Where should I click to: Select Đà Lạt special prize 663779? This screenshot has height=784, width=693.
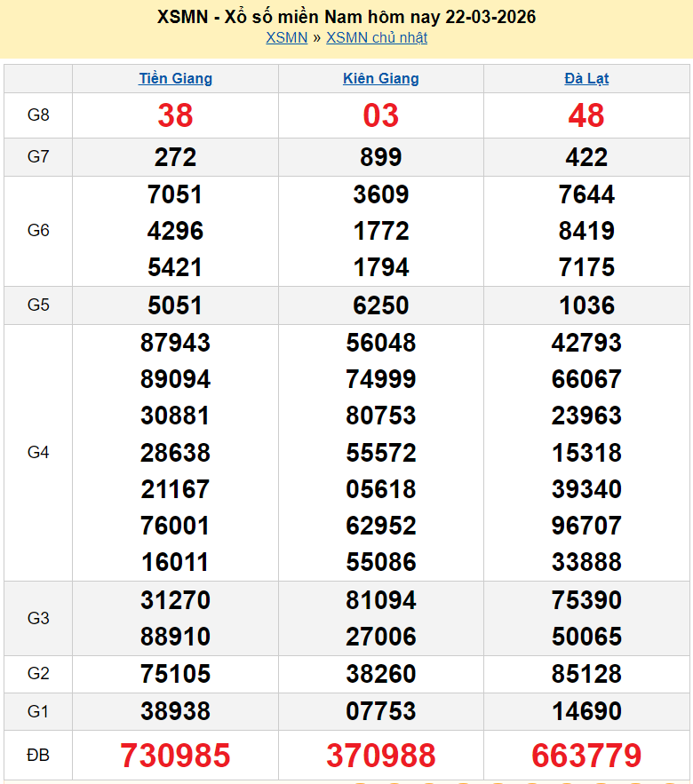[586, 756]
